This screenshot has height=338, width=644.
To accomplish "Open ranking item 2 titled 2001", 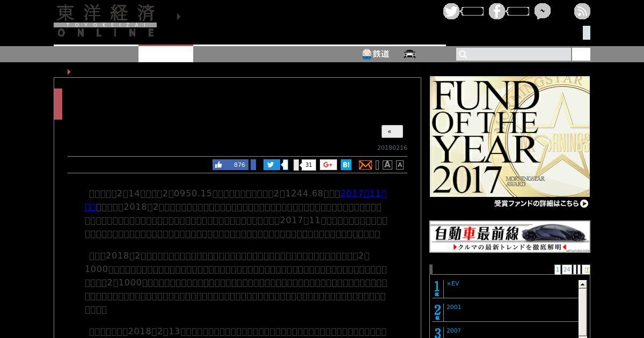I will tap(454, 307).
